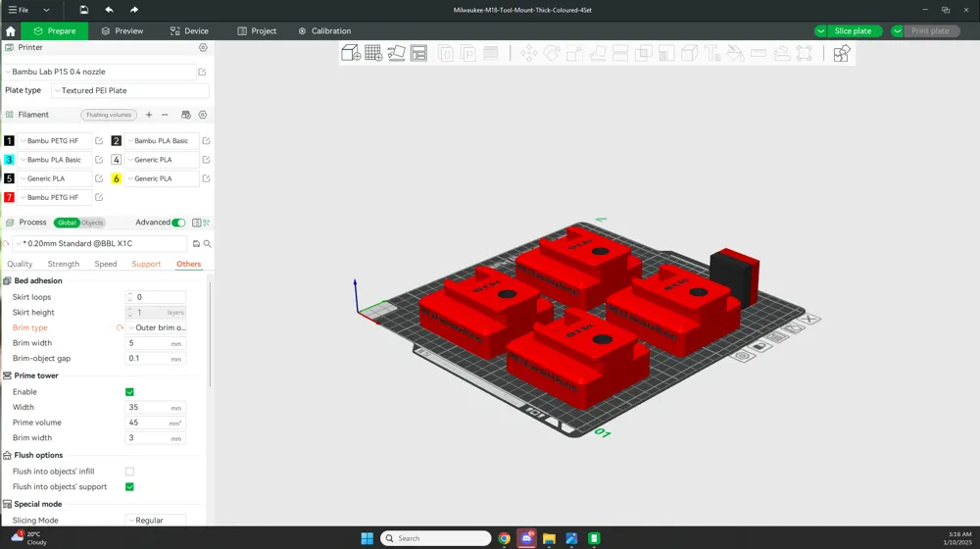Toggle the Advanced switch
The width and height of the screenshot is (980, 549).
(x=178, y=223)
